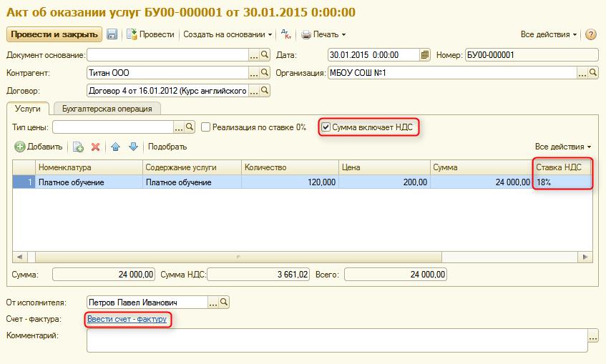The width and height of the screenshot is (606, 364).
Task: Click search icon of Договор field
Action: pyautogui.click(x=265, y=91)
